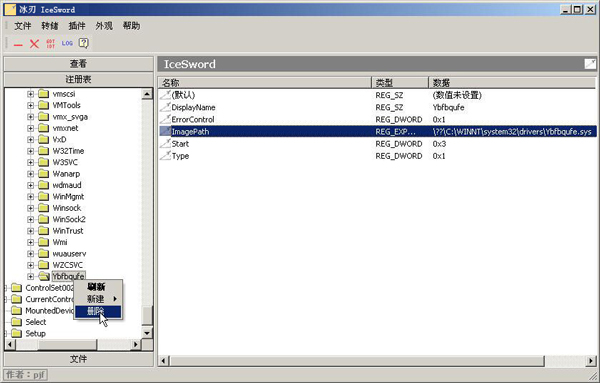Open the 文件 menu
Viewport: 600px width, 383px height.
pyautogui.click(x=23, y=26)
